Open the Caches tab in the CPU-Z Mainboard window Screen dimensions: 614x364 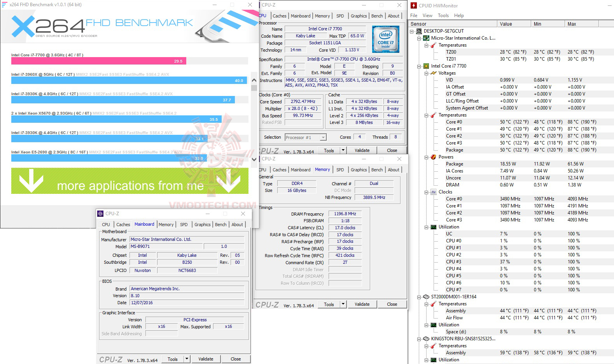pyautogui.click(x=123, y=225)
